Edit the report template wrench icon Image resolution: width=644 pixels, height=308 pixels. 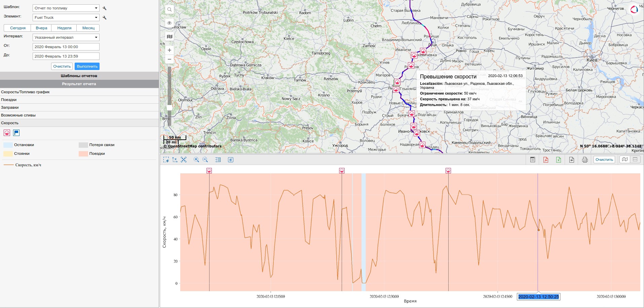click(x=105, y=8)
